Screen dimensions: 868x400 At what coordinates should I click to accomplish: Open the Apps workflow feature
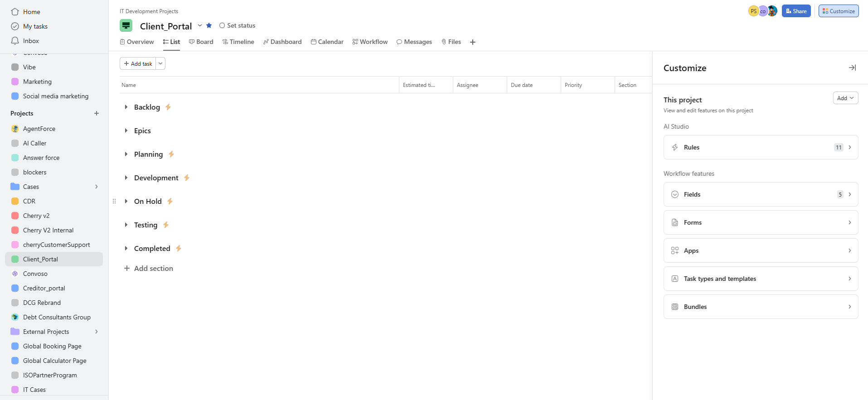click(761, 251)
